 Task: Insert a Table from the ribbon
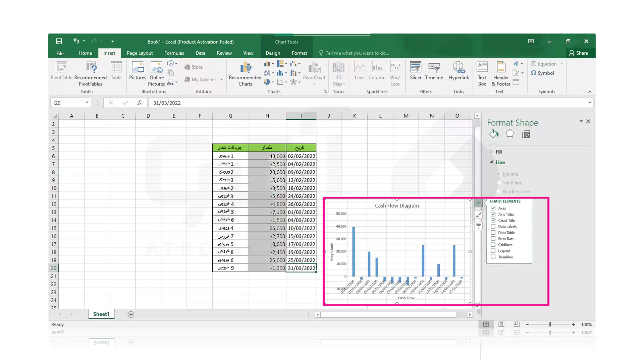116,71
